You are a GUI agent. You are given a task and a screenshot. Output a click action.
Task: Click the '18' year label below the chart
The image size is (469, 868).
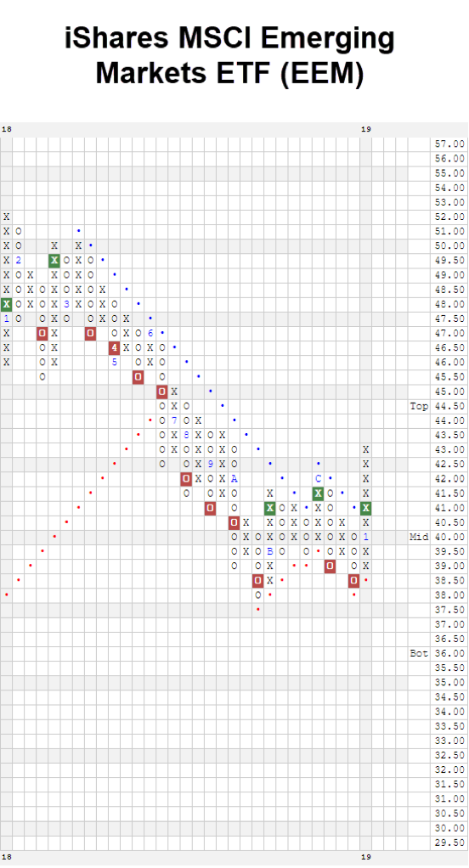(6, 856)
